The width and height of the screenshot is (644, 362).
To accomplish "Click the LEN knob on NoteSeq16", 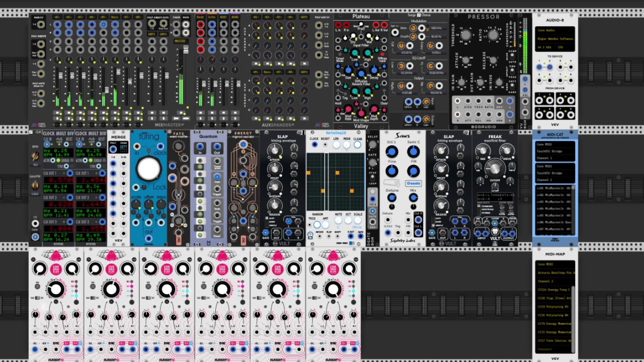I will click(x=336, y=145).
